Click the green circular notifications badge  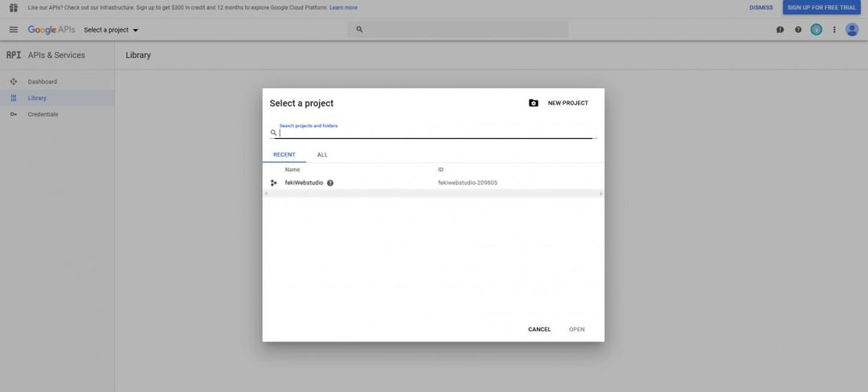click(x=816, y=30)
